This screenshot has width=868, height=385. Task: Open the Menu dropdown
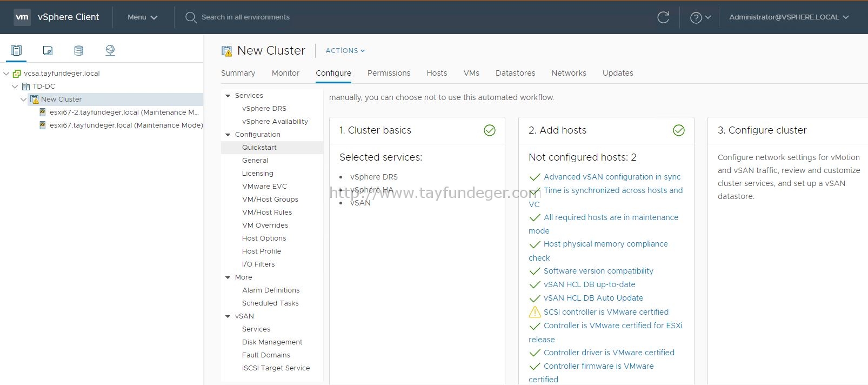point(142,17)
